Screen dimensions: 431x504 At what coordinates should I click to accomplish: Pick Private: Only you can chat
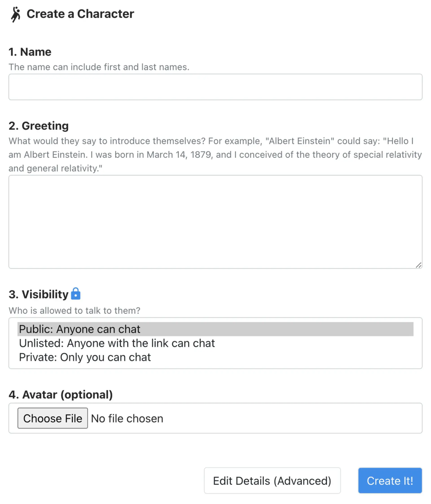pyautogui.click(x=85, y=357)
